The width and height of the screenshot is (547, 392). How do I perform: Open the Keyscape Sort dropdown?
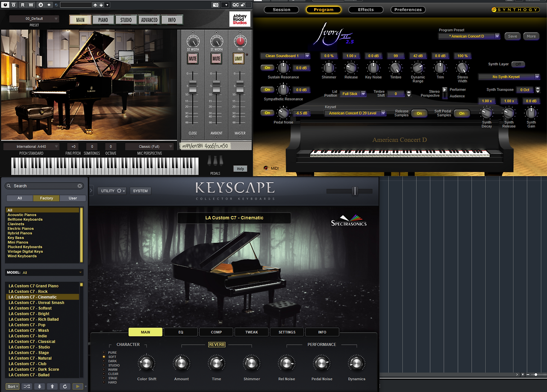click(13, 386)
